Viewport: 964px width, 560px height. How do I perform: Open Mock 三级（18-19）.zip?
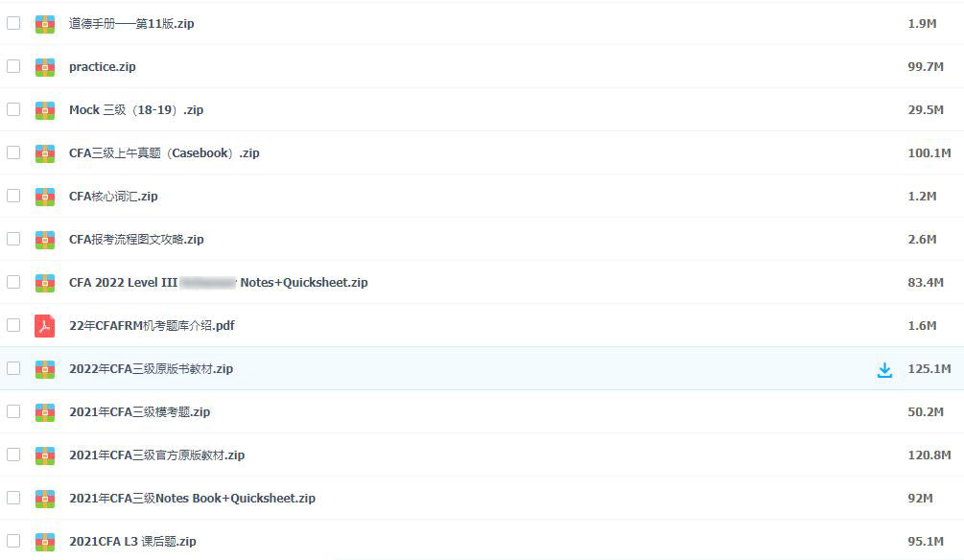click(136, 109)
